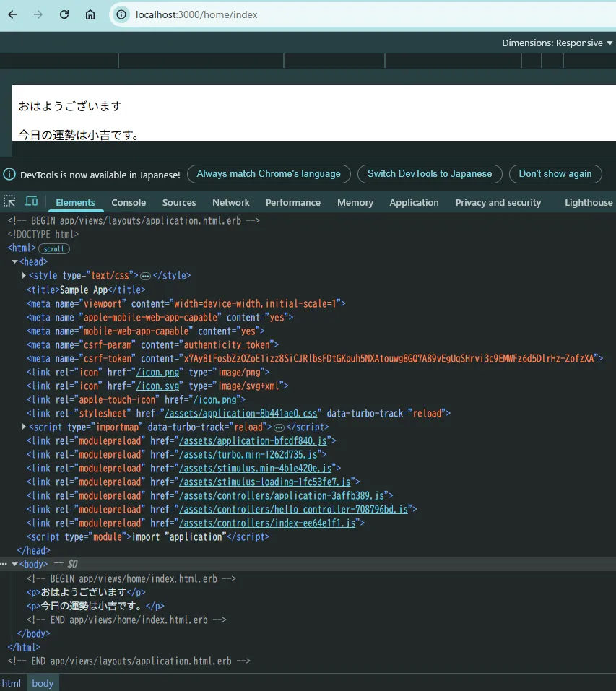
Task: Expand the script importmap node
Action: 24,427
